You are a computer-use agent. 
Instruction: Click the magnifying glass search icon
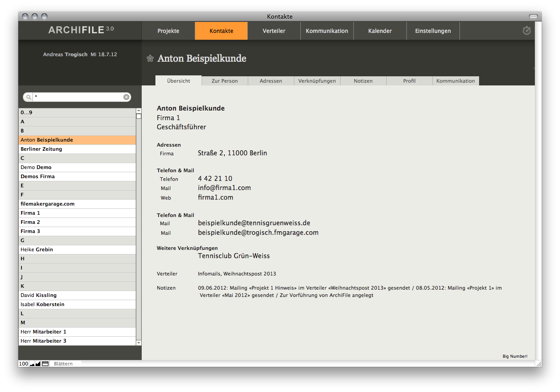[x=29, y=97]
